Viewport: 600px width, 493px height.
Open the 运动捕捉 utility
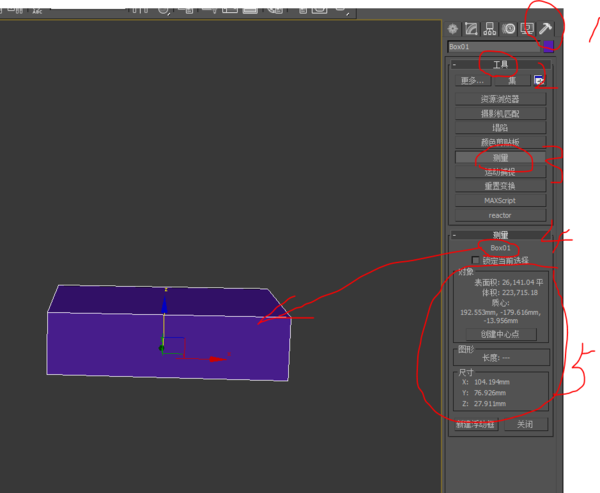point(501,172)
